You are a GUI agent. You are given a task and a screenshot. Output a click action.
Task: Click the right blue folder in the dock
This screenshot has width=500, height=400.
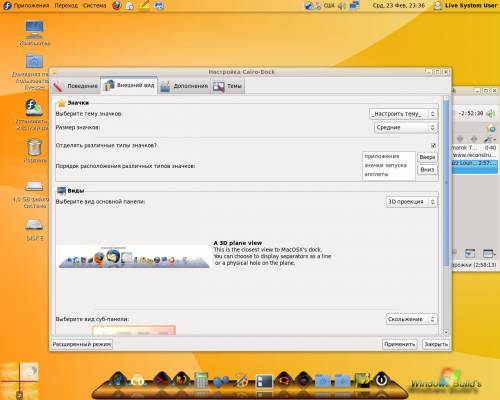point(342,381)
